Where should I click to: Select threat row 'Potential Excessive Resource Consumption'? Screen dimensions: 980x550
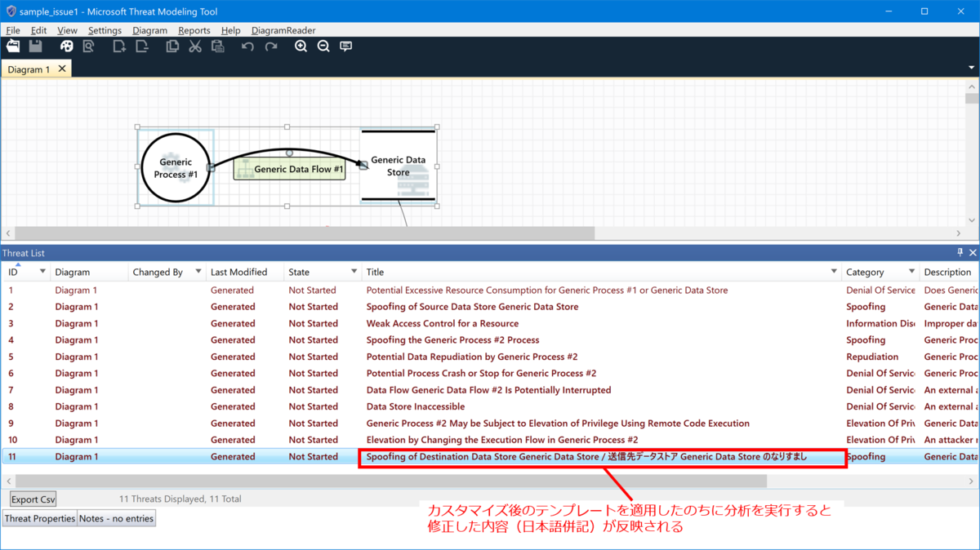490,290
